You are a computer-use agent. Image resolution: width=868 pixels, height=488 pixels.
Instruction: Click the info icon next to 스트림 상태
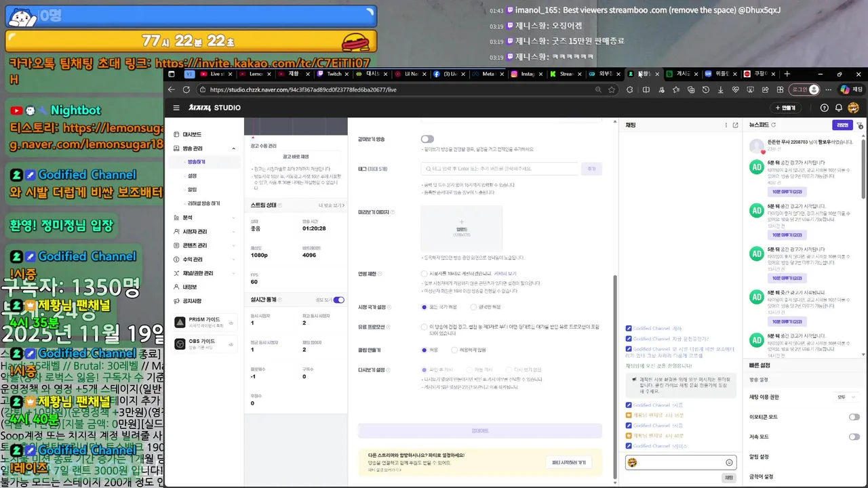[280, 205]
